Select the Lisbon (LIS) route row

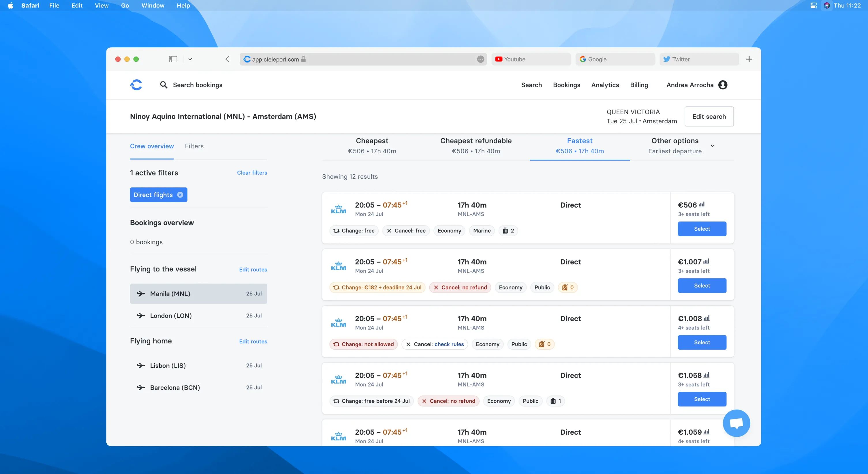pos(198,365)
